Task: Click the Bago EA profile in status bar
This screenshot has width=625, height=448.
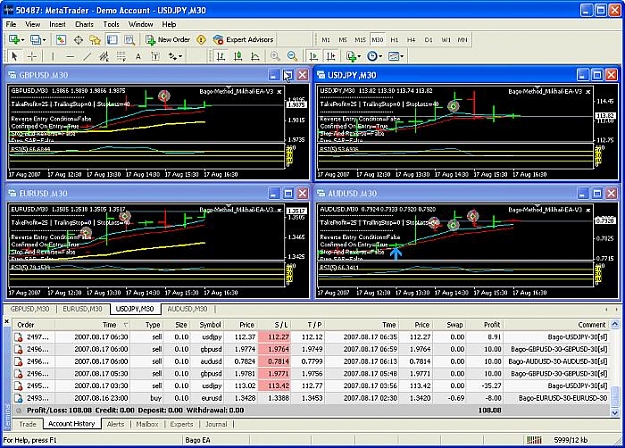Action: (198, 440)
